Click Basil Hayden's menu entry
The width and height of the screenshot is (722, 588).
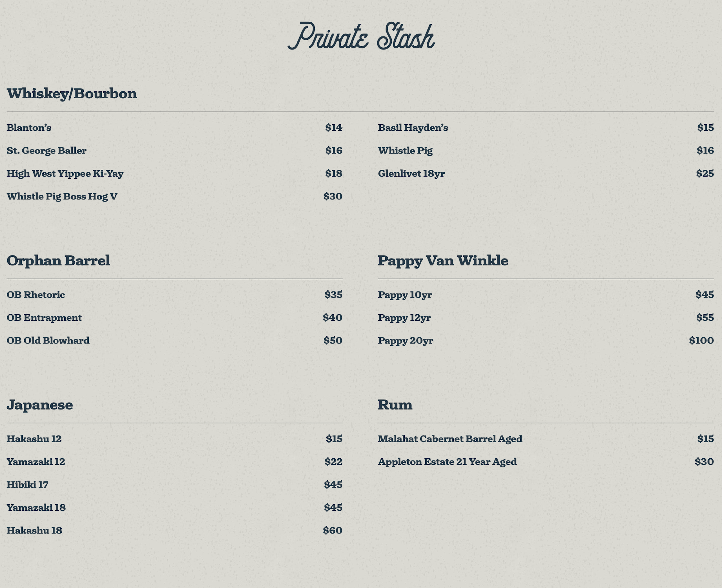[x=413, y=127]
